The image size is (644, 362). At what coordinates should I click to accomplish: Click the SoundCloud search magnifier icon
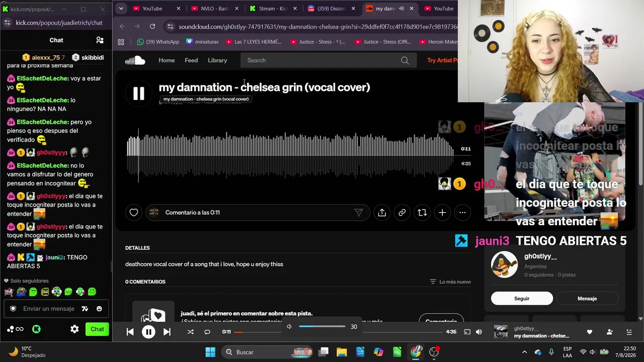[x=405, y=60]
